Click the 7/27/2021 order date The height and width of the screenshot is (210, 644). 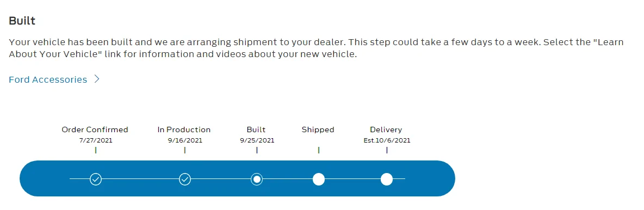tap(96, 140)
